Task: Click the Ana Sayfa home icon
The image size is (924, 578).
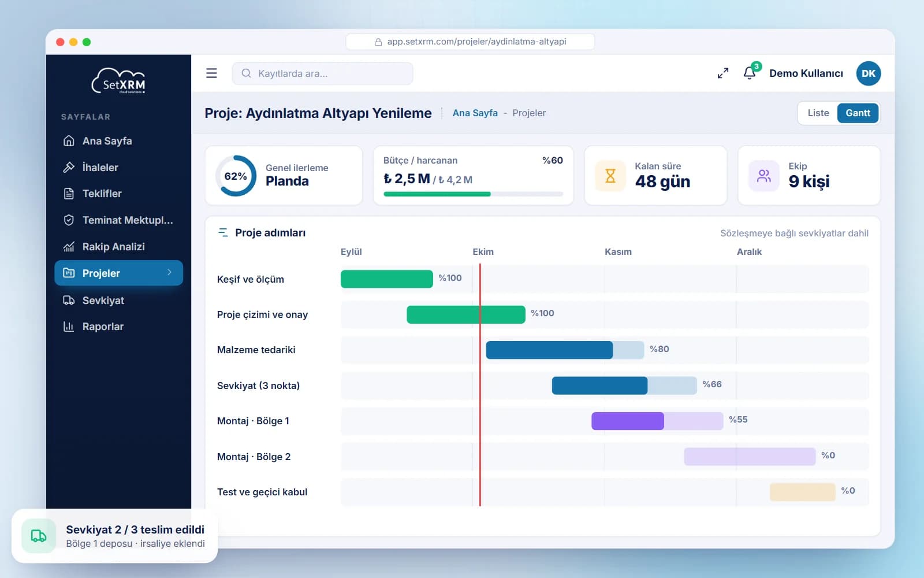Action: 69,140
